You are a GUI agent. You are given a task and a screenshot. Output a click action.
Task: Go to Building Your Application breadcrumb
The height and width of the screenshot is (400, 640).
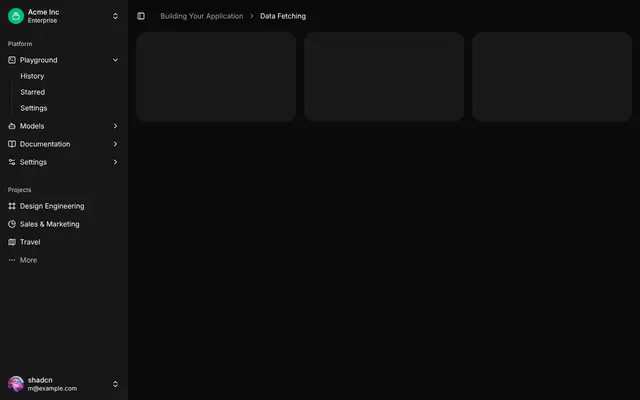click(x=202, y=16)
